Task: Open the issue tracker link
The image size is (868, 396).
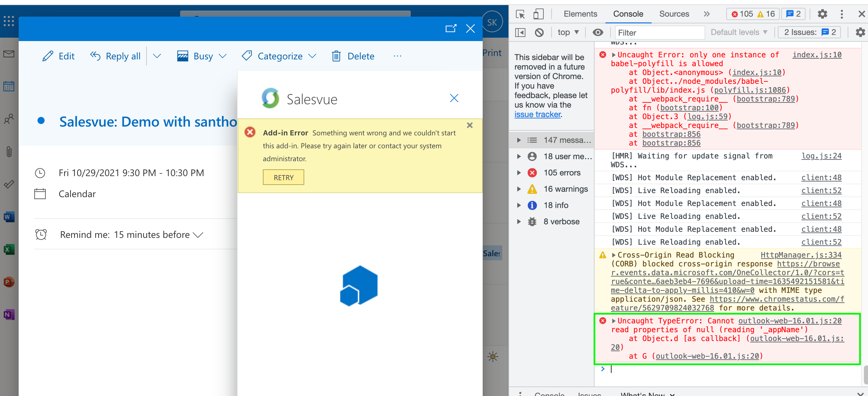Action: click(538, 114)
